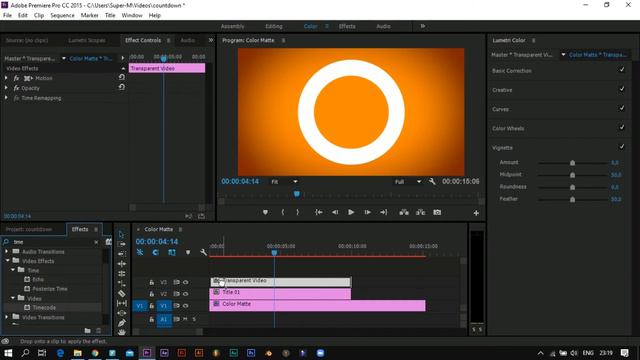Select the Slip tool
640x360 pixels.
[122, 303]
